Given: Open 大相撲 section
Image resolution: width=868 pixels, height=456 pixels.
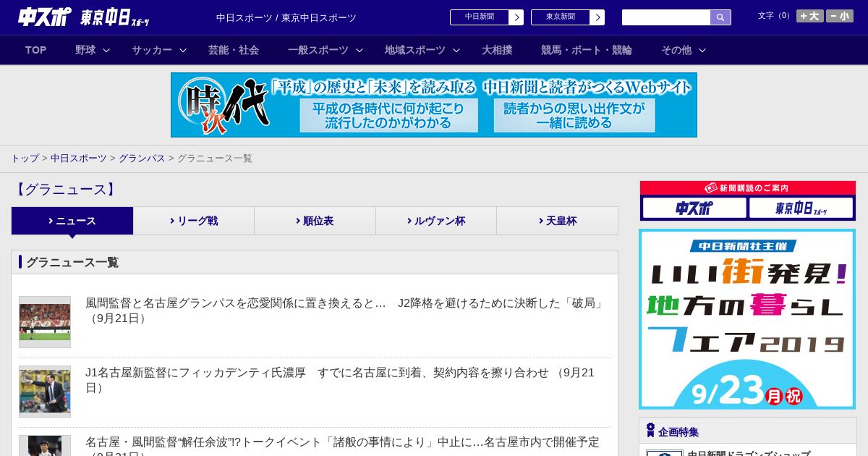Looking at the screenshot, I should (x=497, y=50).
